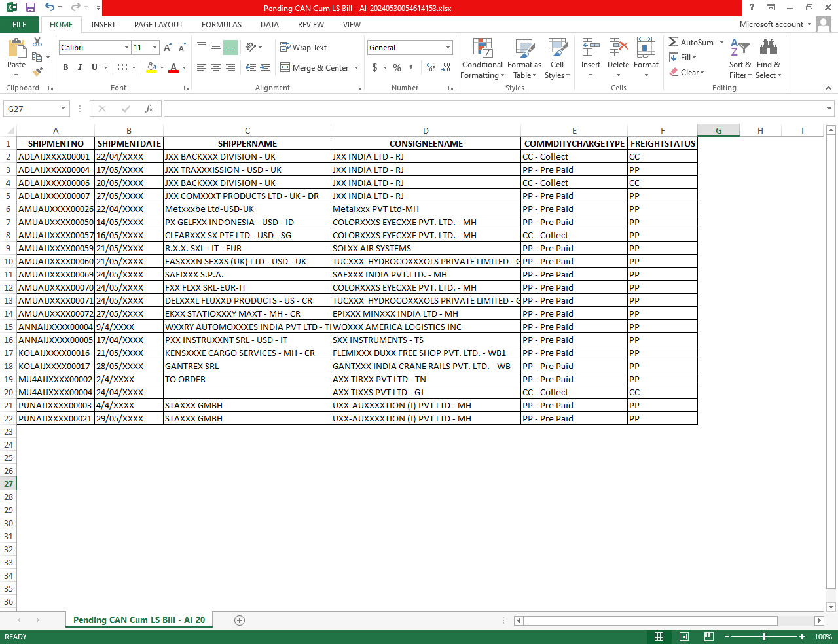Click the Format Painter brush icon
The height and width of the screenshot is (644, 838).
click(x=37, y=71)
